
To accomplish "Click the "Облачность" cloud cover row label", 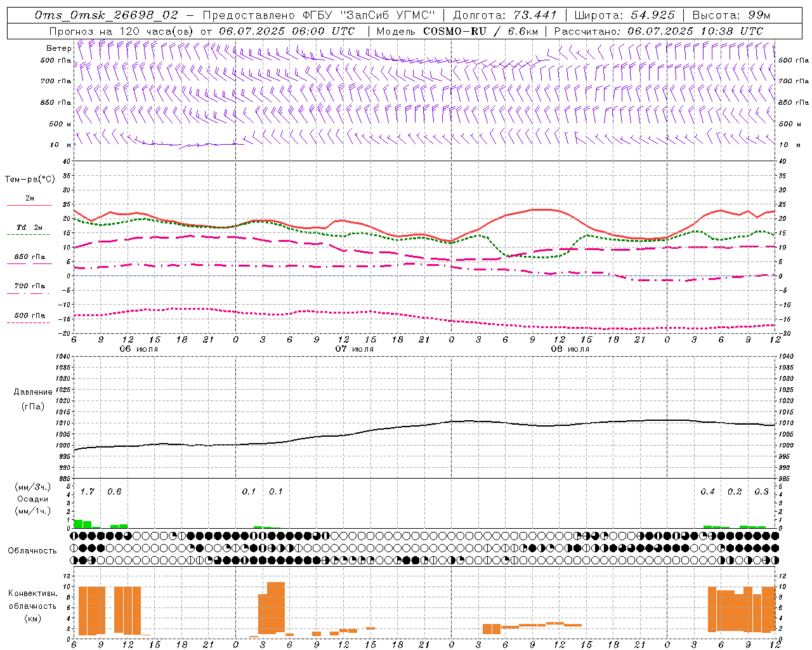I will pyautogui.click(x=32, y=551).
